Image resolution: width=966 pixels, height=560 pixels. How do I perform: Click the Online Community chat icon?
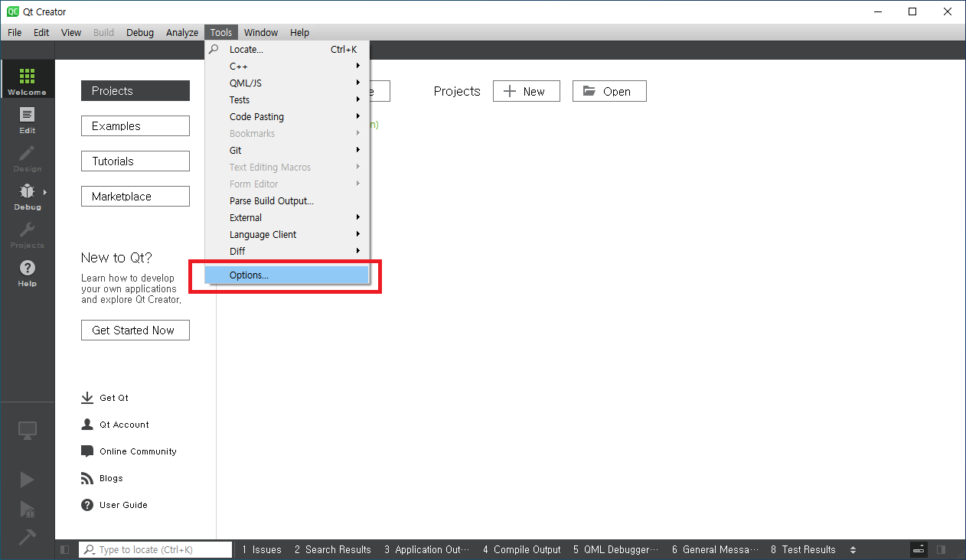click(x=87, y=451)
